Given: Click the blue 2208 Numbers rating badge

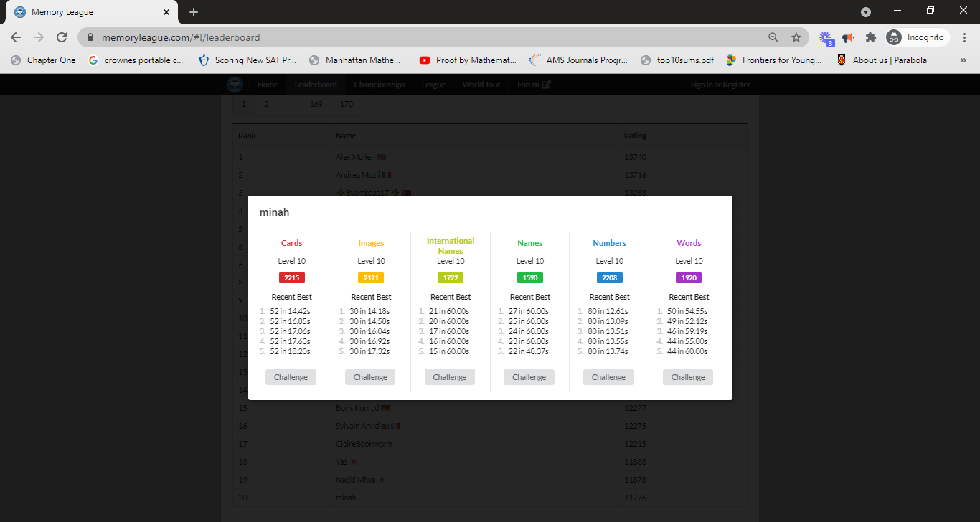Looking at the screenshot, I should click(609, 277).
